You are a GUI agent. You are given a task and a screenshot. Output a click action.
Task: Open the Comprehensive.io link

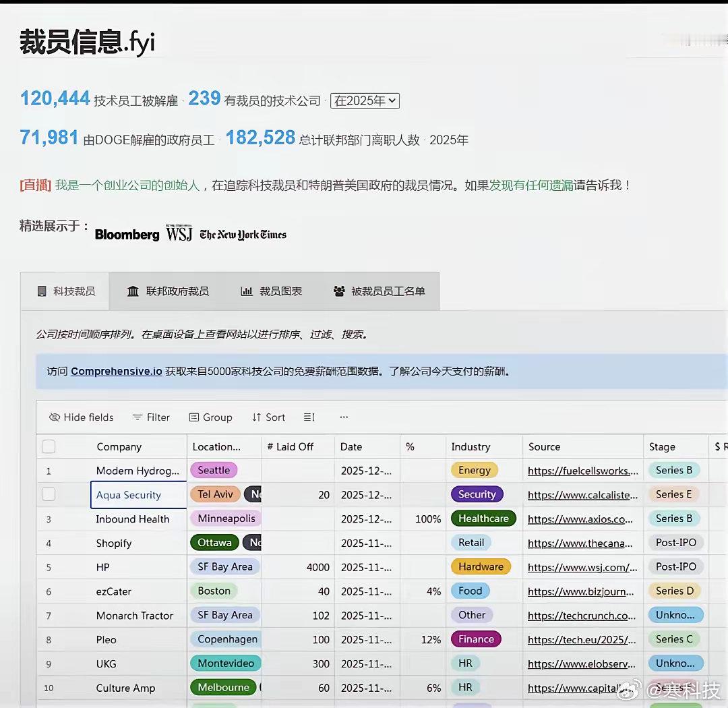pyautogui.click(x=115, y=372)
